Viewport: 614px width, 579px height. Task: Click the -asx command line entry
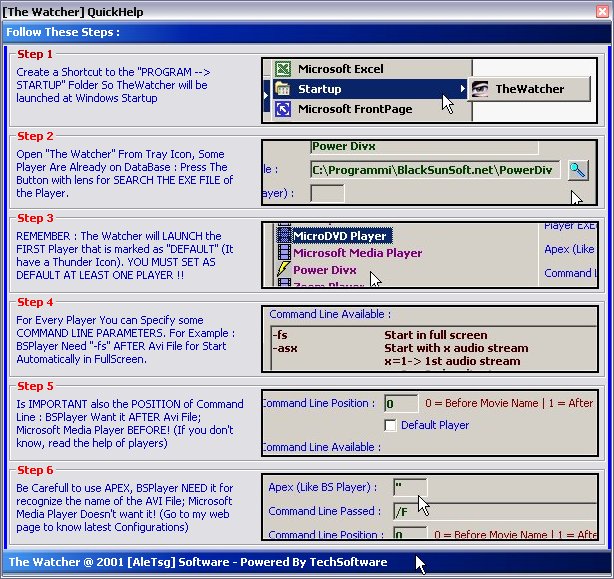pyautogui.click(x=285, y=348)
